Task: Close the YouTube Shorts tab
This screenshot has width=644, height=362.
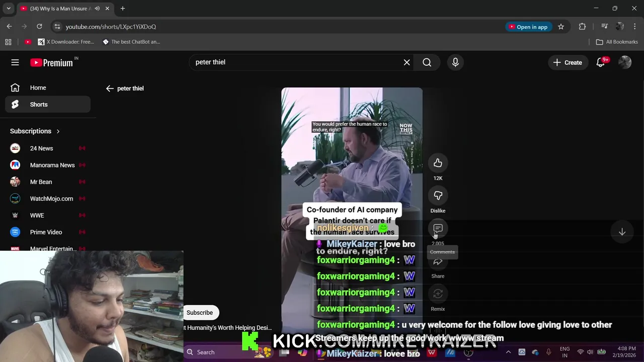Action: coord(107,9)
